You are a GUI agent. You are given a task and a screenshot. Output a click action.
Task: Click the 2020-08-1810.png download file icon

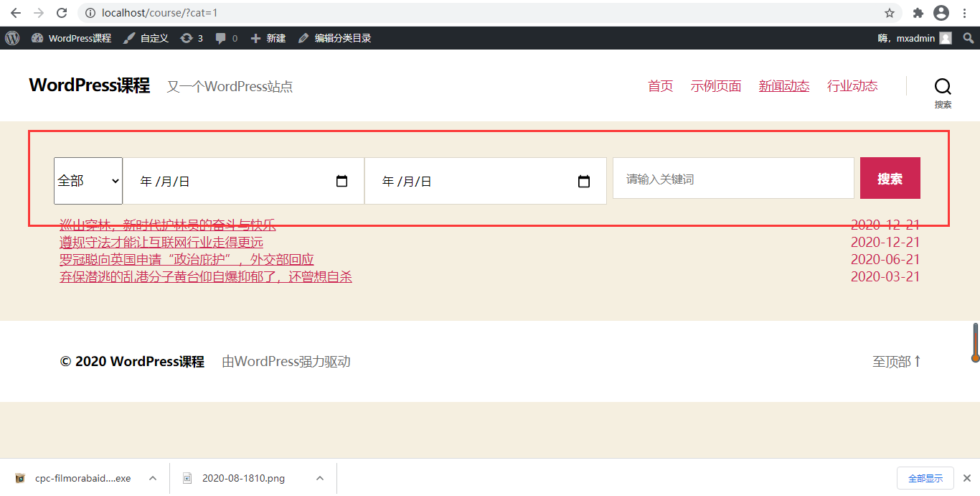(188, 478)
